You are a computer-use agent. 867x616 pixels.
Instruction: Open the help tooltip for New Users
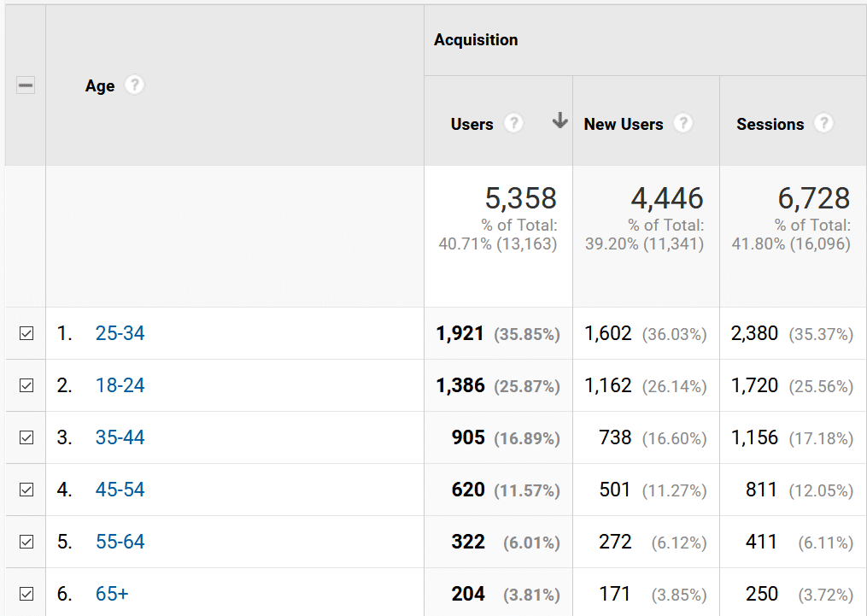[x=683, y=123]
